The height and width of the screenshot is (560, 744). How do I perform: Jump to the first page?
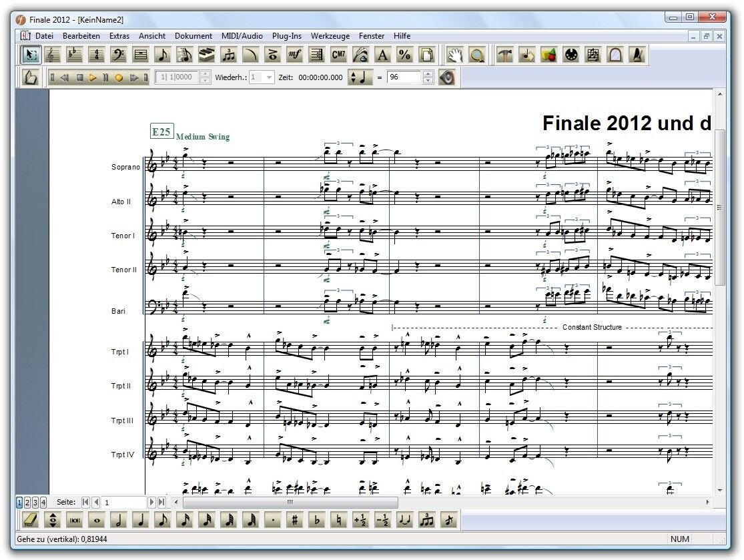(85, 502)
